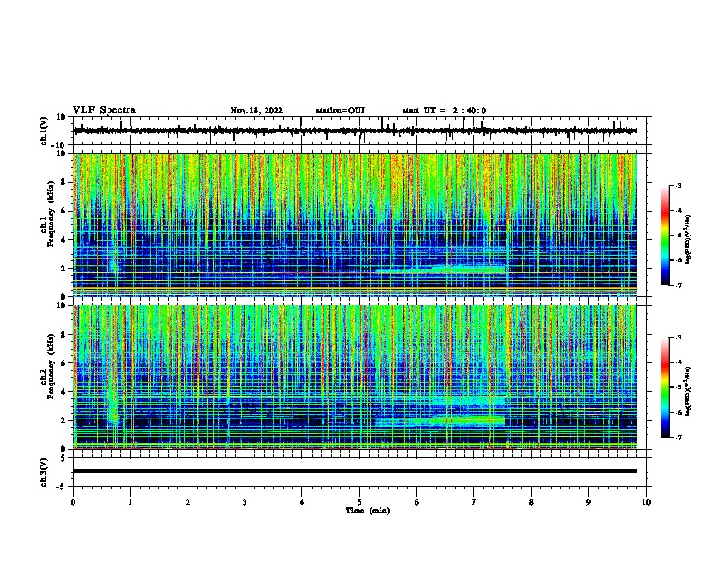
Task: Click the ch.2 colorbar 'log(PSD)(V²/Hz)' label
Action: point(688,391)
